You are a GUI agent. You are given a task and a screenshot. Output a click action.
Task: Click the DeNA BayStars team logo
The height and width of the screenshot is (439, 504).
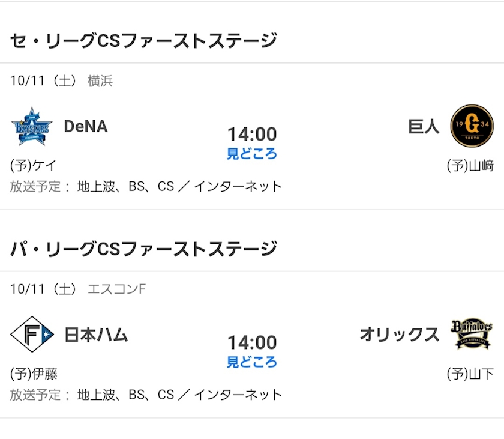(x=32, y=126)
